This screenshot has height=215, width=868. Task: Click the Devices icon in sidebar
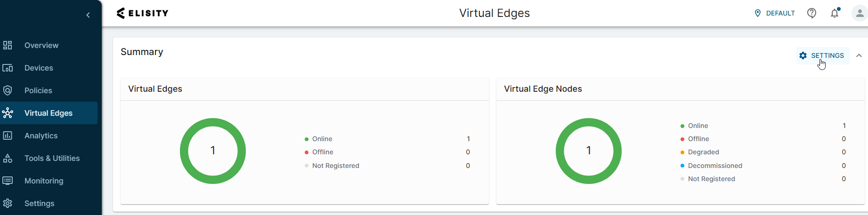pos(8,68)
